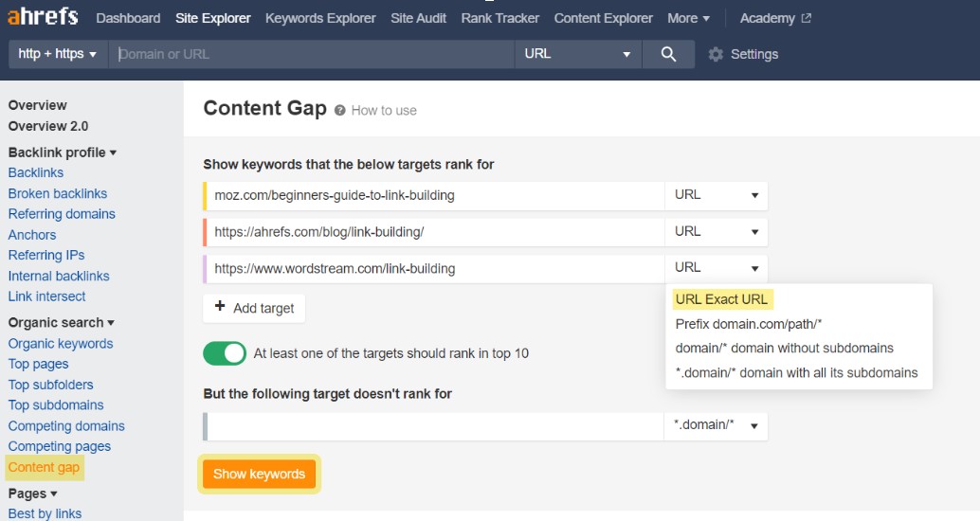Open the Link intersect tool
The image size is (980, 521).
tap(46, 296)
